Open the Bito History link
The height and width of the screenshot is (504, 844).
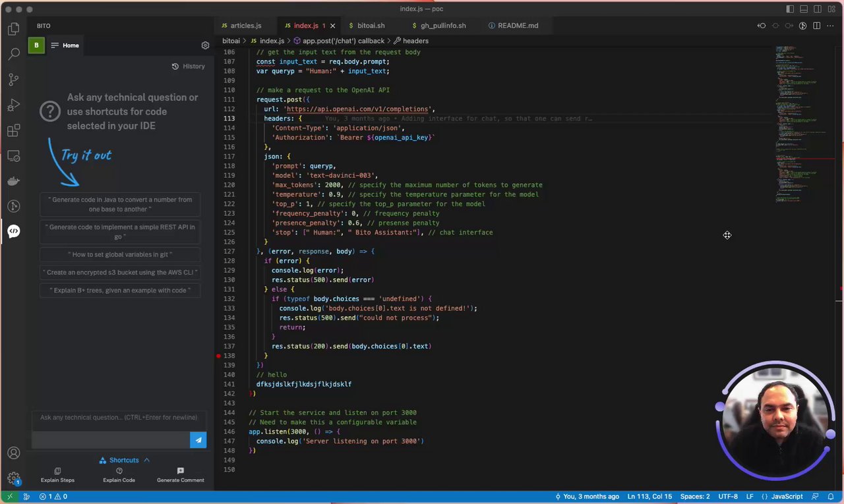click(188, 67)
